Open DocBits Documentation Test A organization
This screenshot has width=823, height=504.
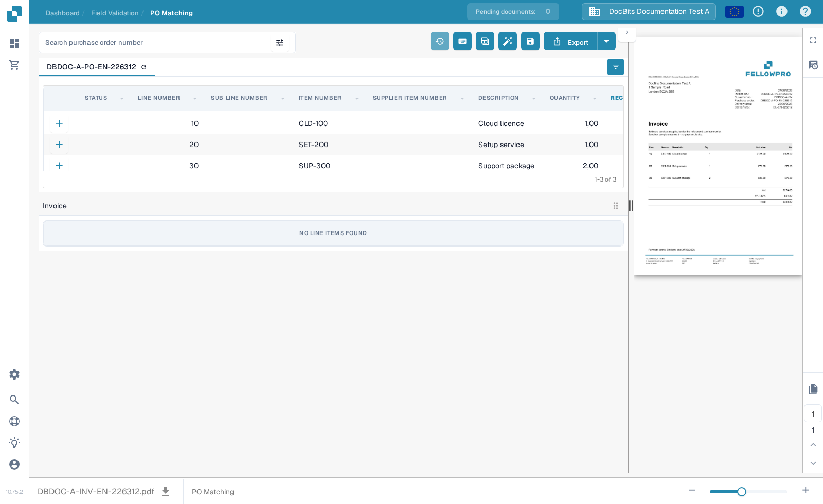coord(649,11)
